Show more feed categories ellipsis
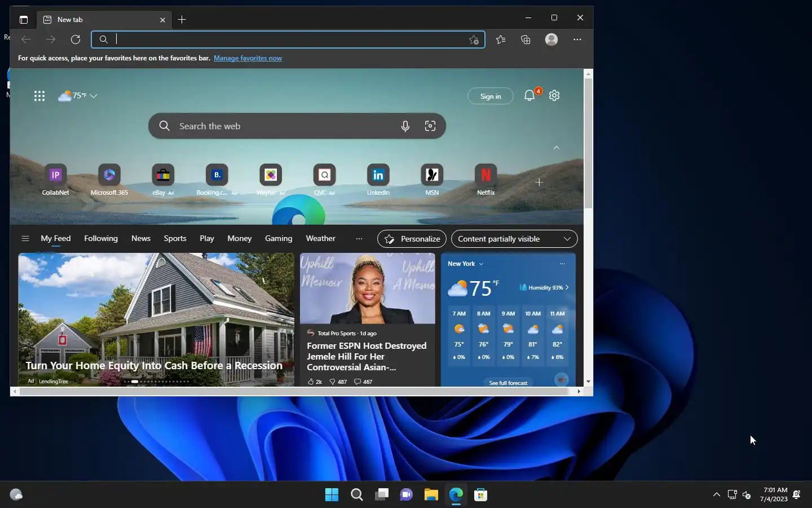 point(359,239)
